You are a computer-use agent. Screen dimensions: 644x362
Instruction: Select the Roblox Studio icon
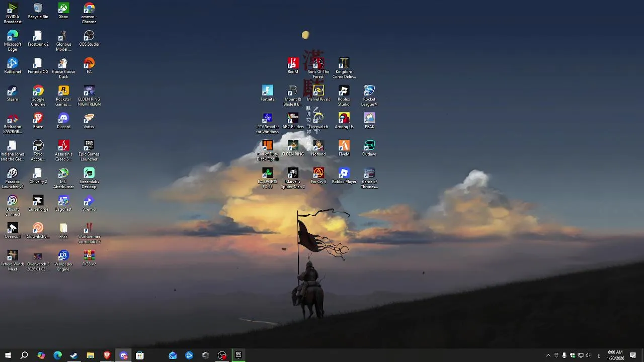(344, 96)
